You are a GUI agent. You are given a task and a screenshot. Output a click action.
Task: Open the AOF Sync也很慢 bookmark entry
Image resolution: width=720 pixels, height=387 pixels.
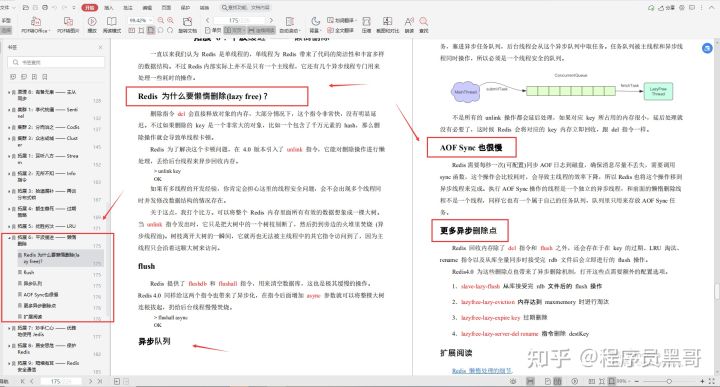(x=40, y=294)
